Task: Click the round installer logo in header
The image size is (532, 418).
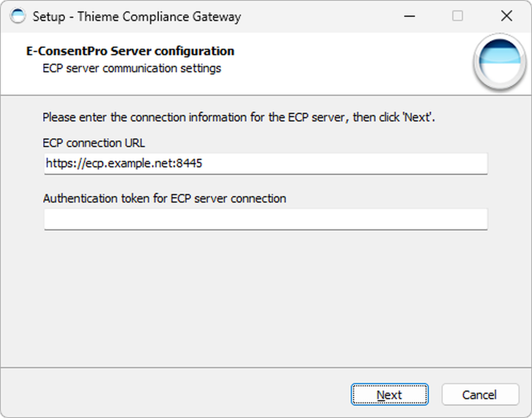Action: [499, 61]
